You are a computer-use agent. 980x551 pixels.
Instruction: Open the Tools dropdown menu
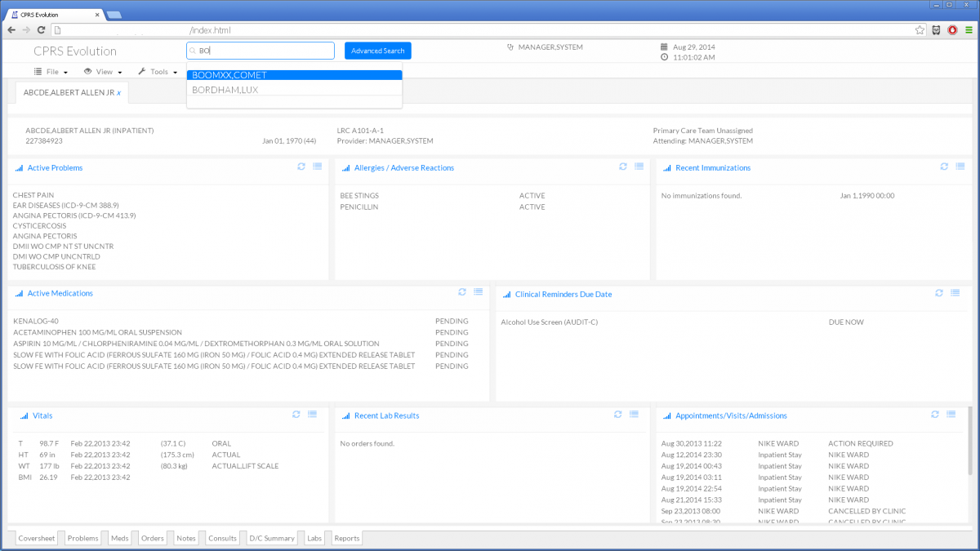pyautogui.click(x=158, y=72)
